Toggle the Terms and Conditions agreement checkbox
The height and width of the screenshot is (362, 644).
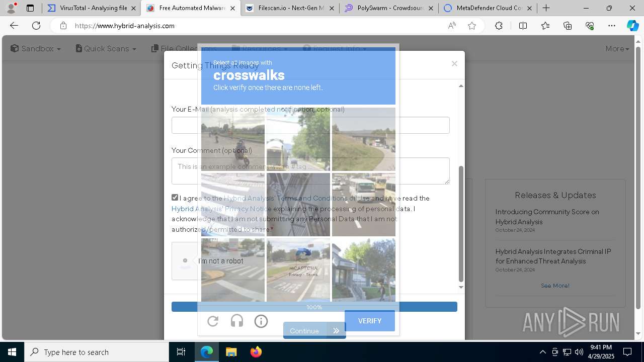coord(175,198)
